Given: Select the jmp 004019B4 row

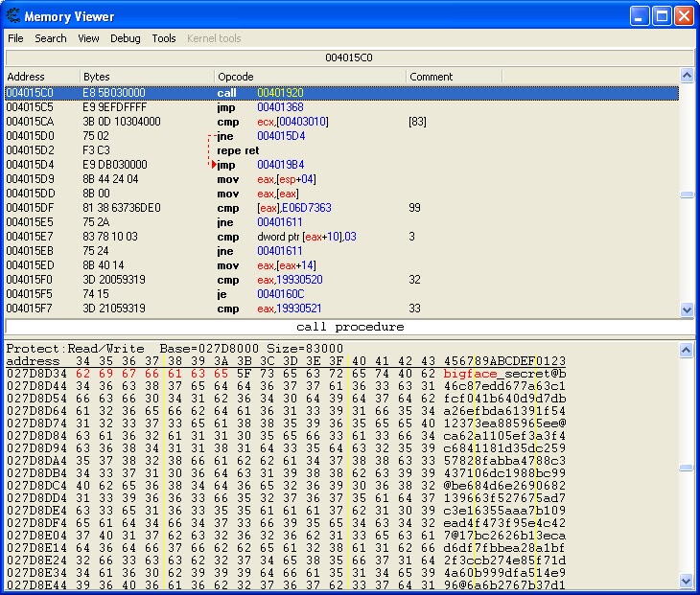Looking at the screenshot, I should point(342,165).
